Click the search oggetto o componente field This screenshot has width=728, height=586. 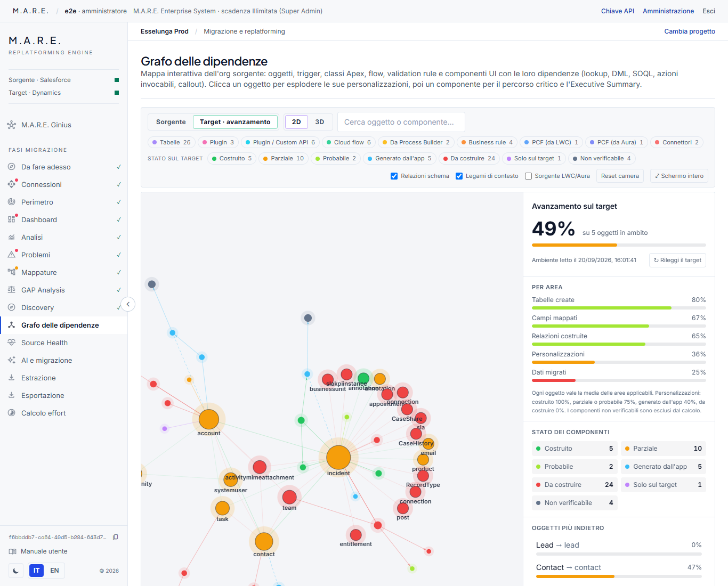point(401,122)
